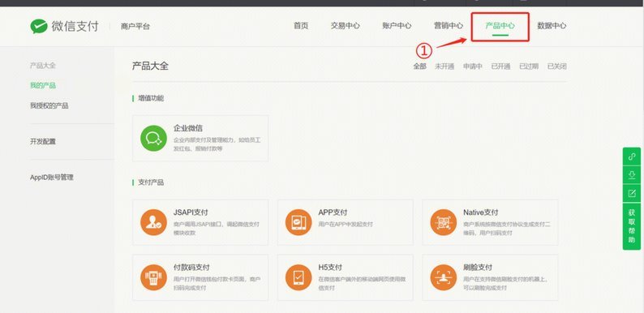Click the download icon in green side panel
The width and height of the screenshot is (644, 313).
pos(632,175)
